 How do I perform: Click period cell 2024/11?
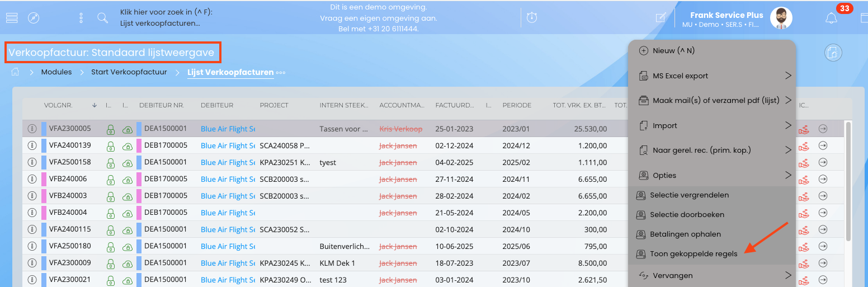(517, 179)
